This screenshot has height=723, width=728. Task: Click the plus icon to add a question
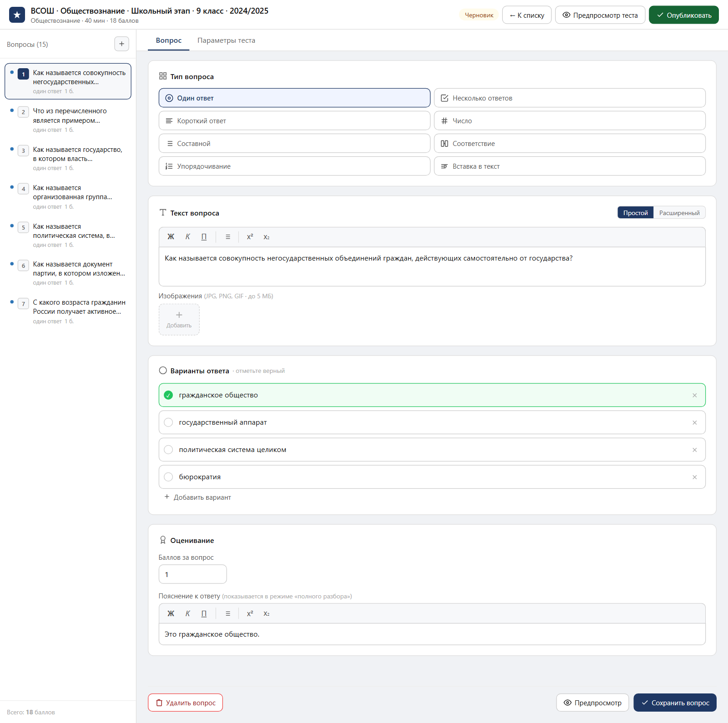121,44
